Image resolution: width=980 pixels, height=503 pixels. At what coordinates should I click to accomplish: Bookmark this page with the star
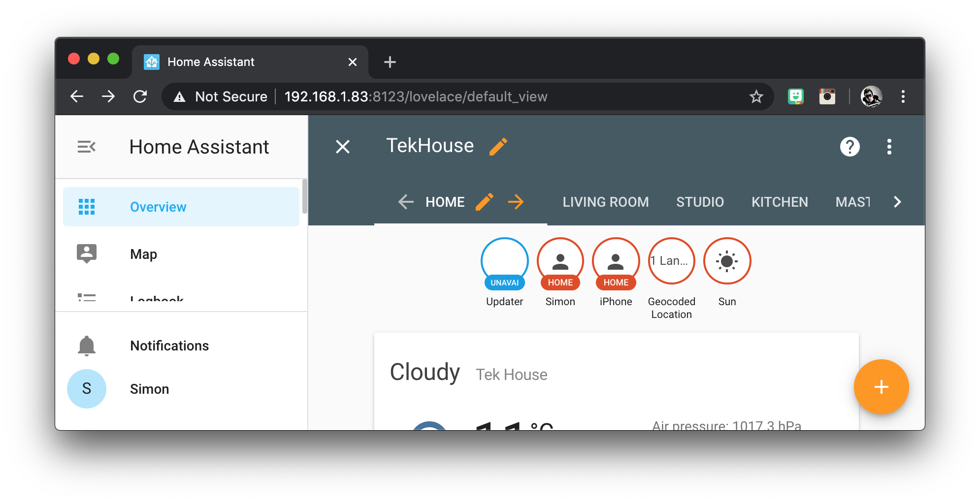pos(756,96)
